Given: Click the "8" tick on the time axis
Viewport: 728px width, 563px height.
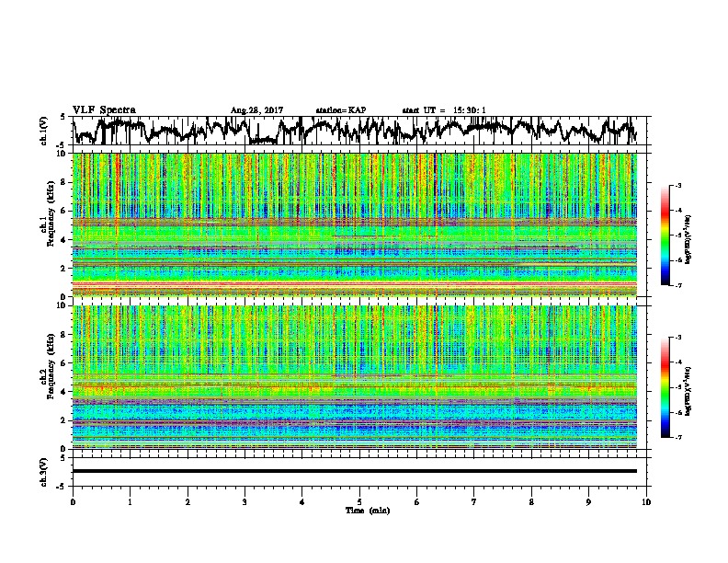Looking at the screenshot, I should click(531, 502).
